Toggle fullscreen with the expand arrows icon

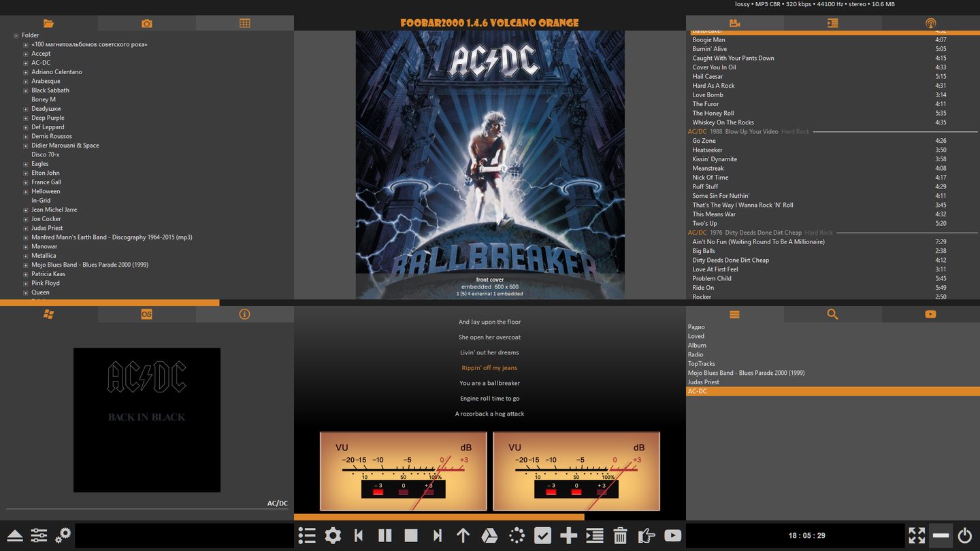917,535
